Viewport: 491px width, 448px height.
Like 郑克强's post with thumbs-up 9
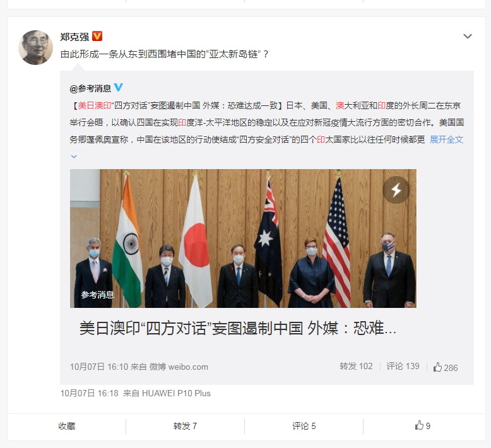423,426
